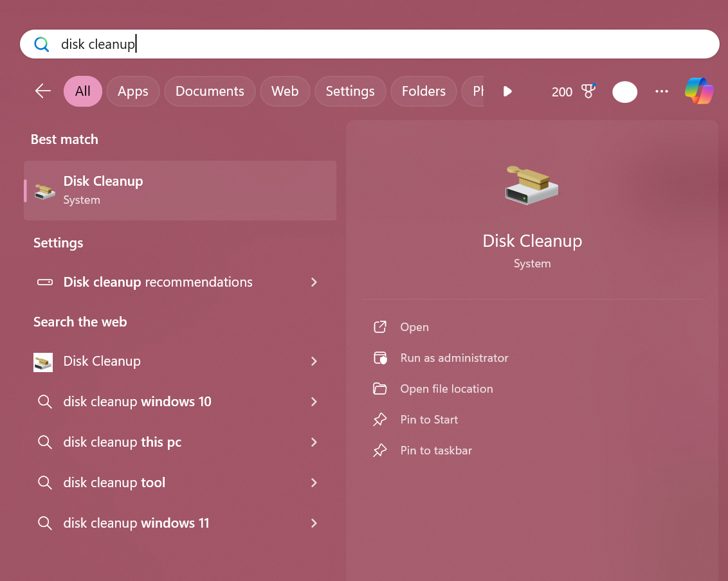
Task: Expand disk cleanup this pc suggestion chevron
Action: pyautogui.click(x=314, y=442)
